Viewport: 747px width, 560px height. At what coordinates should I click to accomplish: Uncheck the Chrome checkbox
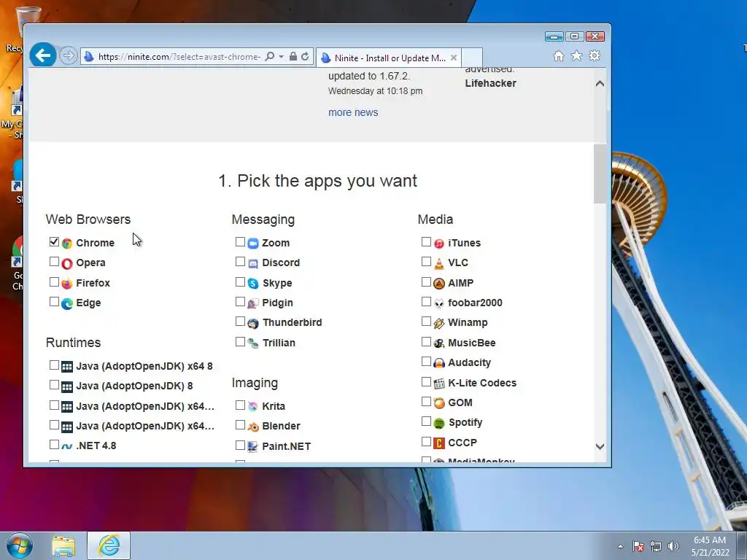54,242
